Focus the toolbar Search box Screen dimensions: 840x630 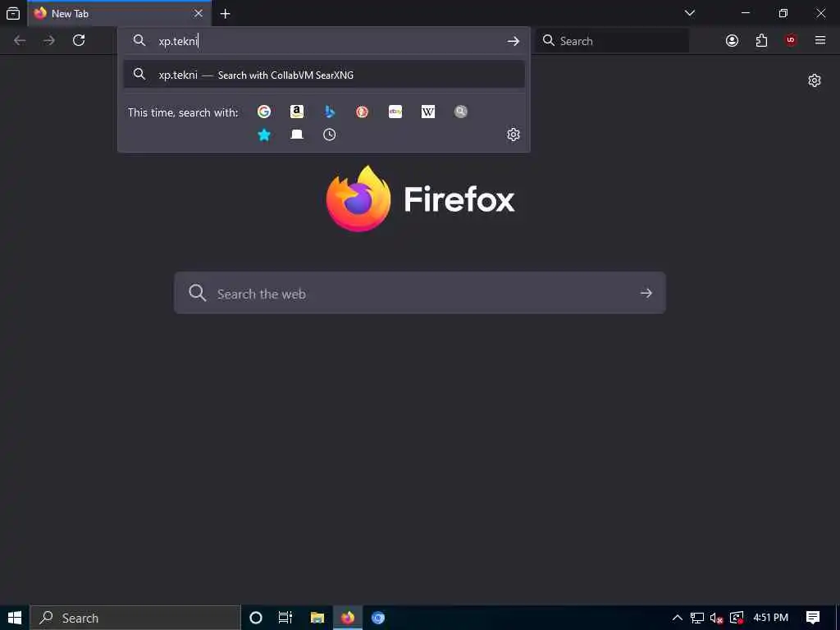[612, 41]
